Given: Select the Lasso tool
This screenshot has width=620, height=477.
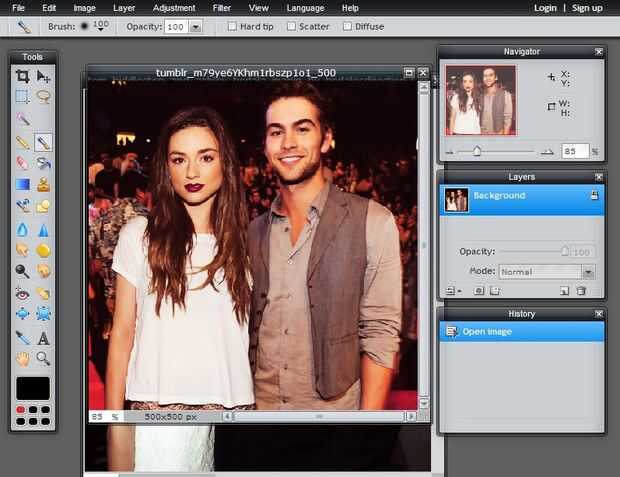Looking at the screenshot, I should pos(43,96).
